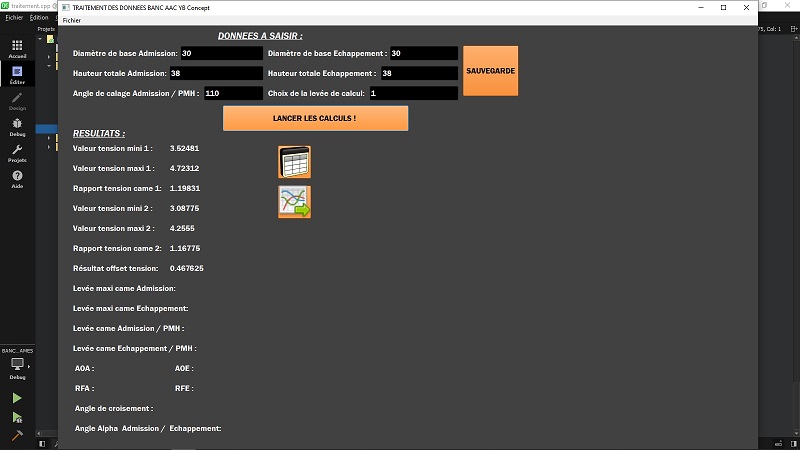Start debugging with run-debug icon
Image resolution: width=800 pixels, height=450 pixels.
(17, 417)
